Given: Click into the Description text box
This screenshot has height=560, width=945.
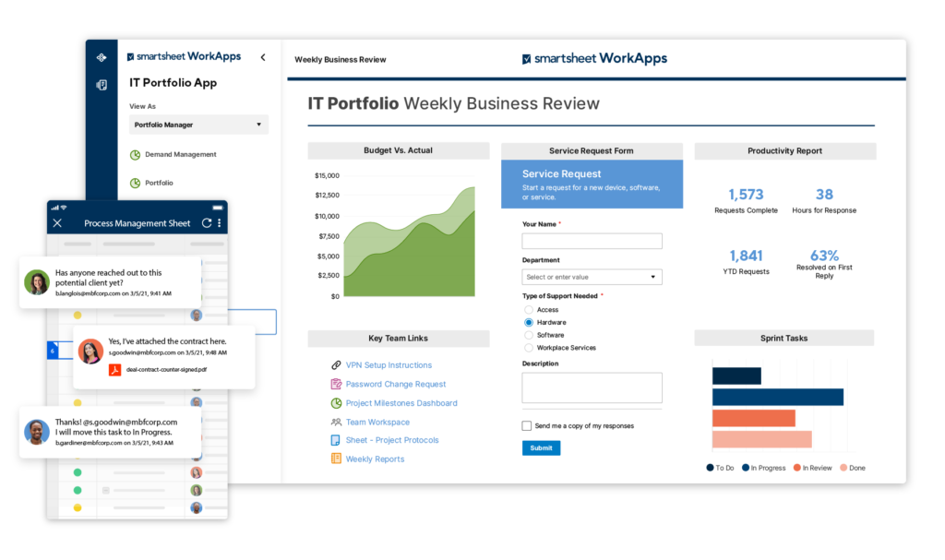Looking at the screenshot, I should [592, 387].
